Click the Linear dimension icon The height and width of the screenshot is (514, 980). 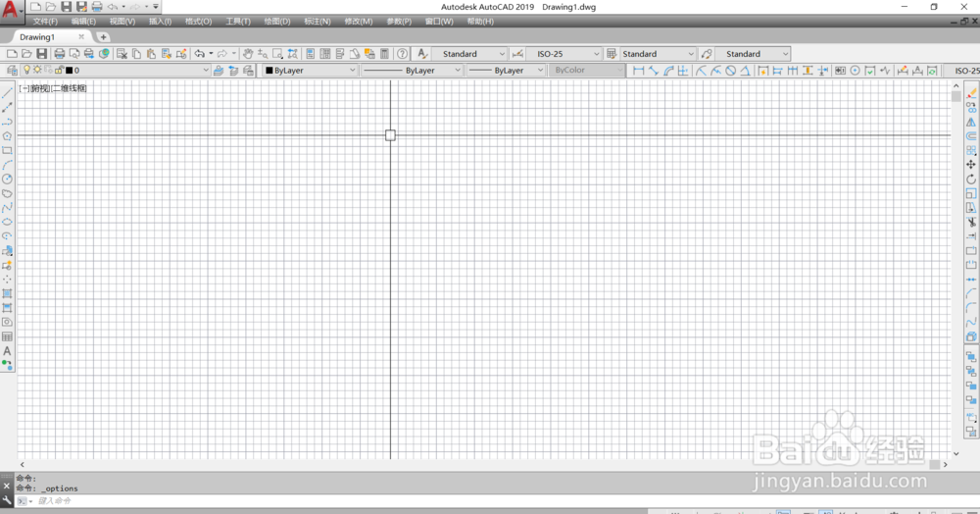tap(638, 71)
